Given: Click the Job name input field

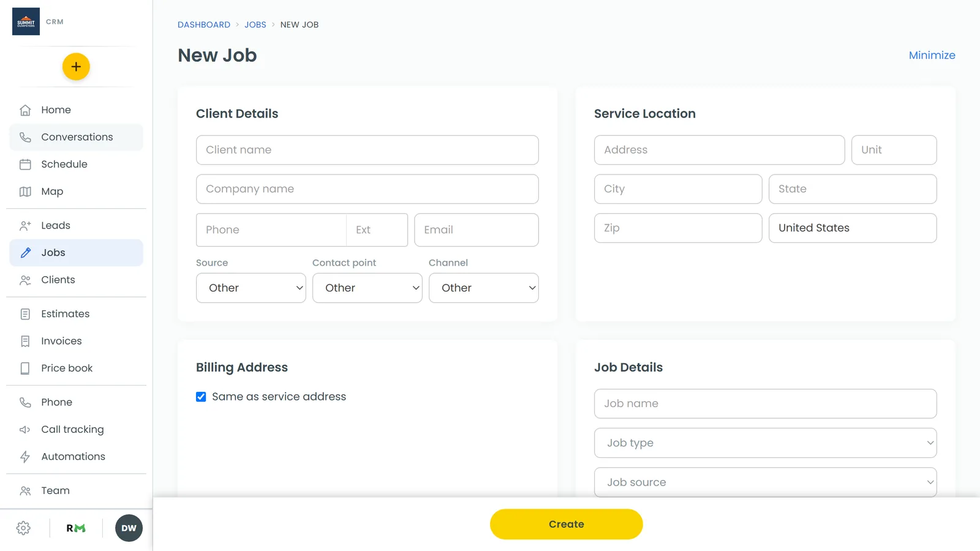Looking at the screenshot, I should click(x=766, y=404).
